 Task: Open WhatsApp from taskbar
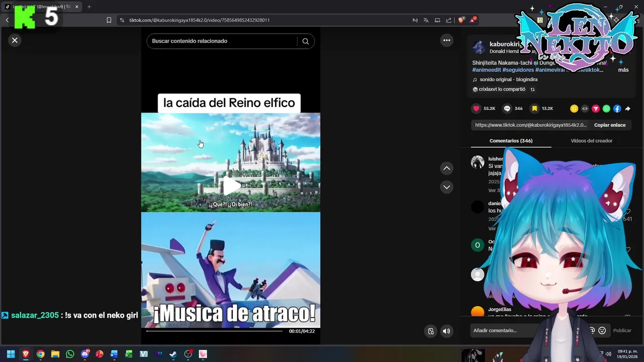pos(70,354)
